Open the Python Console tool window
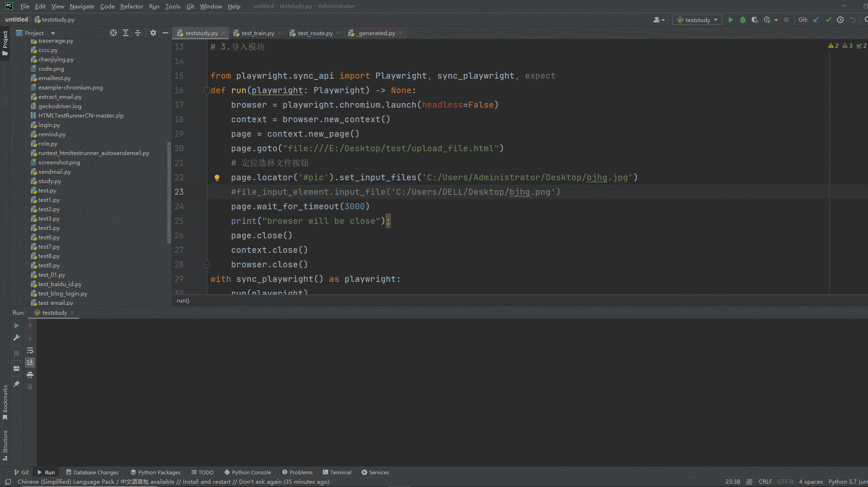Image resolution: width=868 pixels, height=487 pixels. tap(247, 472)
